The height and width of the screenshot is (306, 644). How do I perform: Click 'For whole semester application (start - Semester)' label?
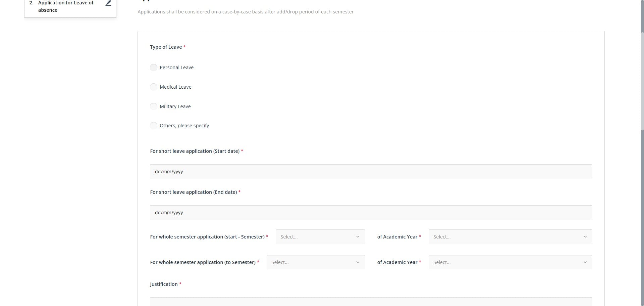[x=207, y=237]
